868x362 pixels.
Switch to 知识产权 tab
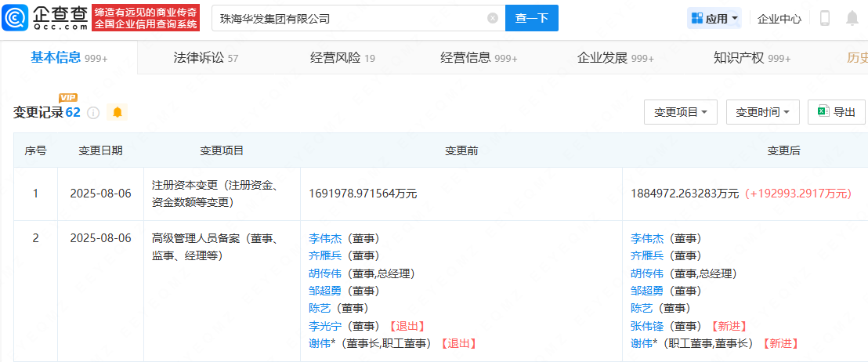(x=752, y=57)
